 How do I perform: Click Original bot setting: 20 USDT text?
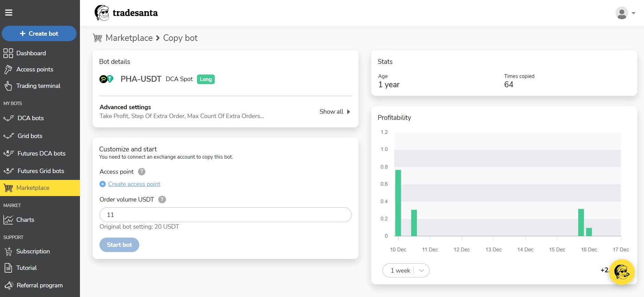[139, 227]
